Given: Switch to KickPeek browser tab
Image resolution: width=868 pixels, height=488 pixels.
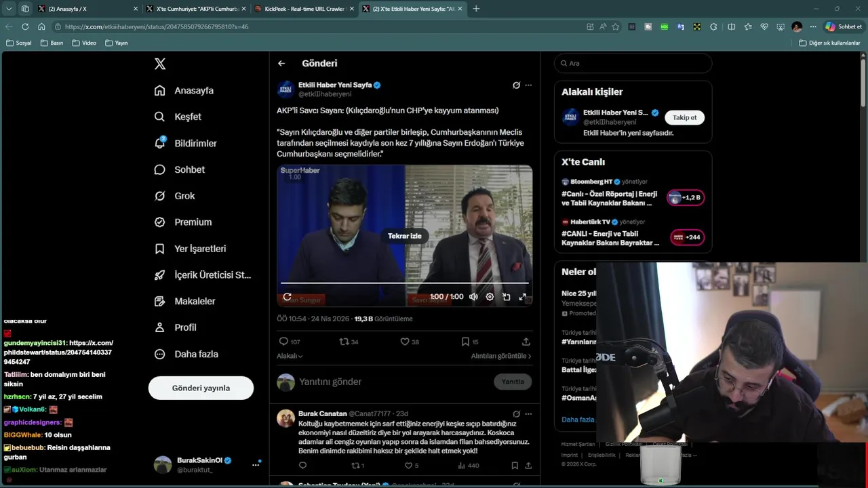Looking at the screenshot, I should [x=304, y=9].
